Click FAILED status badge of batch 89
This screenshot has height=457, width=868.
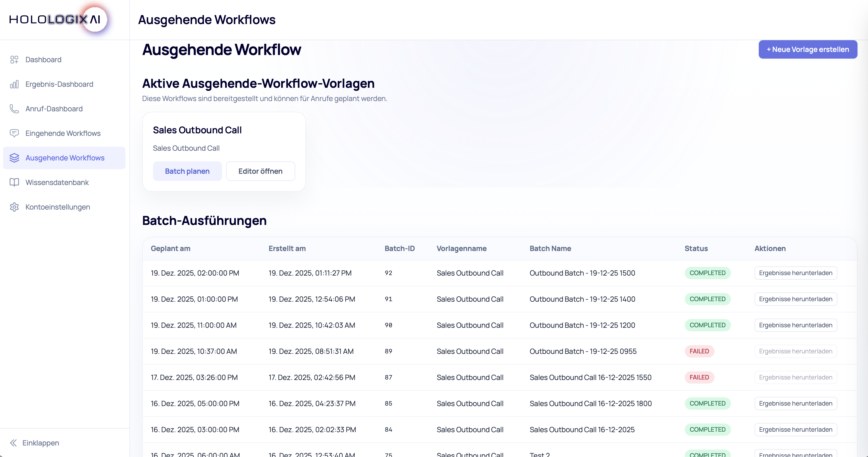(699, 351)
